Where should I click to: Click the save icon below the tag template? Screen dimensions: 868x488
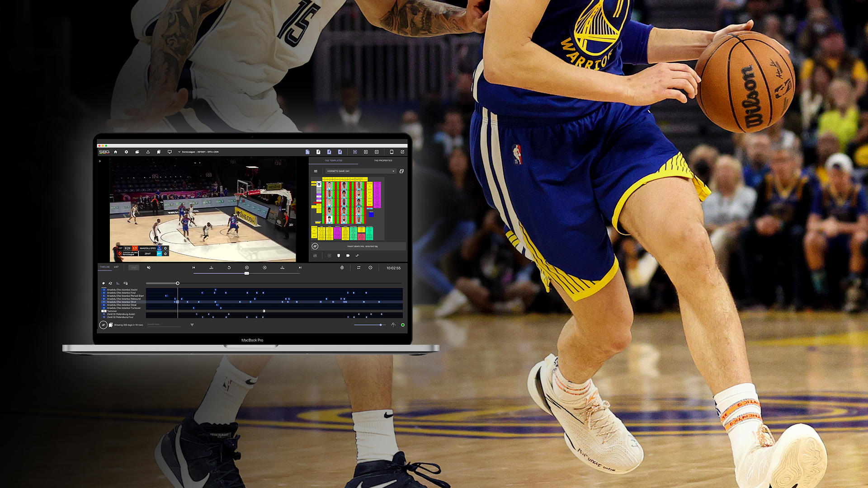click(x=315, y=255)
